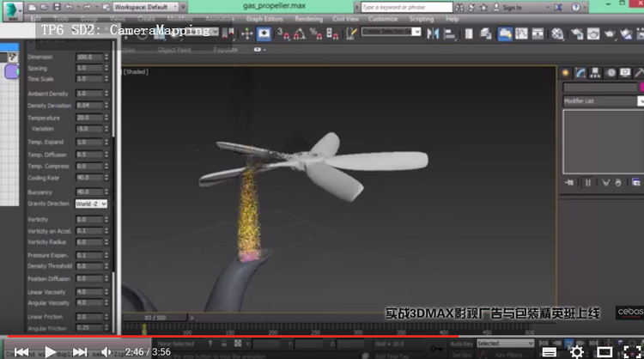Open the Scripting menu
This screenshot has height=359, width=644.
(x=422, y=19)
